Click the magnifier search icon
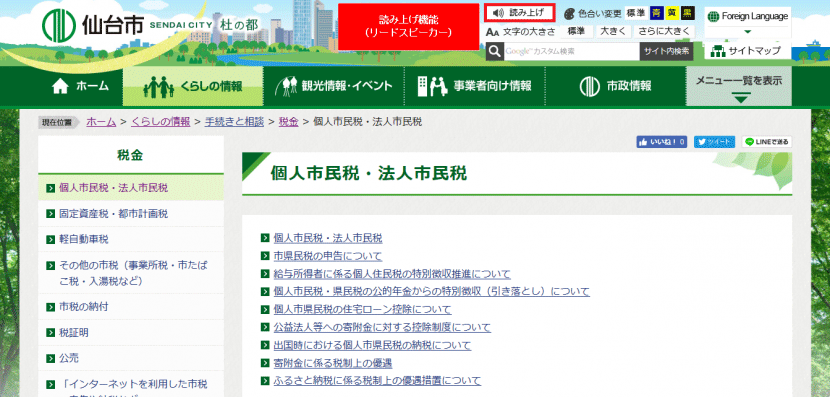Screen dimensions: 830x397 (x=494, y=51)
